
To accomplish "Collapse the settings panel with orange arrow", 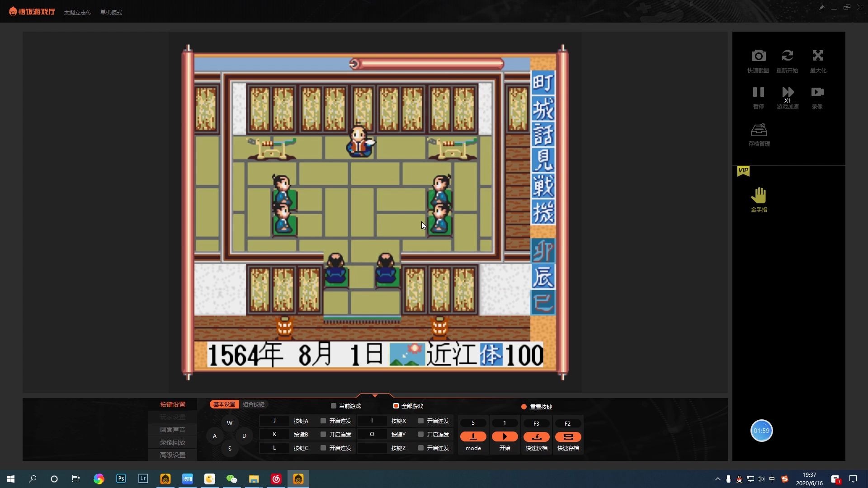I will pos(375,396).
